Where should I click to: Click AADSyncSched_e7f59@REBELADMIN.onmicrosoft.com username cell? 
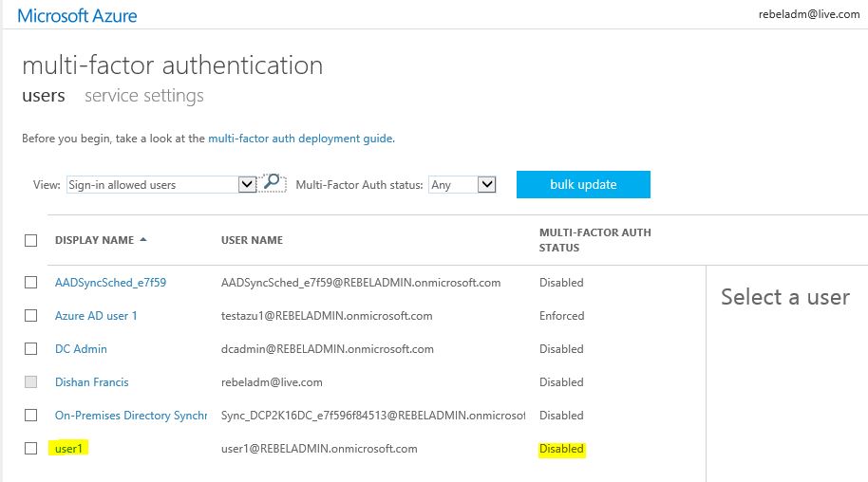click(361, 282)
